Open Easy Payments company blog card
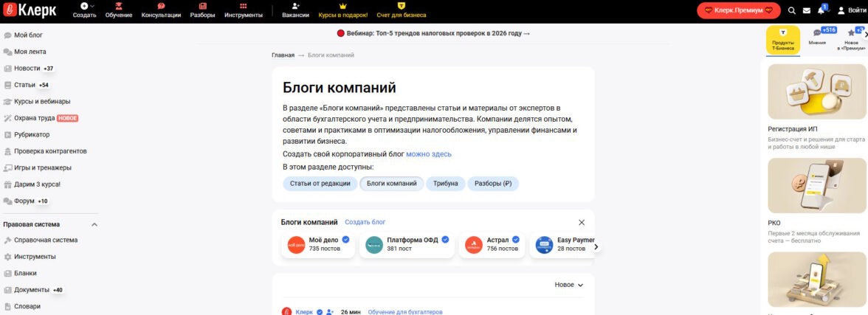Image resolution: width=868 pixels, height=315 pixels. 562,245
